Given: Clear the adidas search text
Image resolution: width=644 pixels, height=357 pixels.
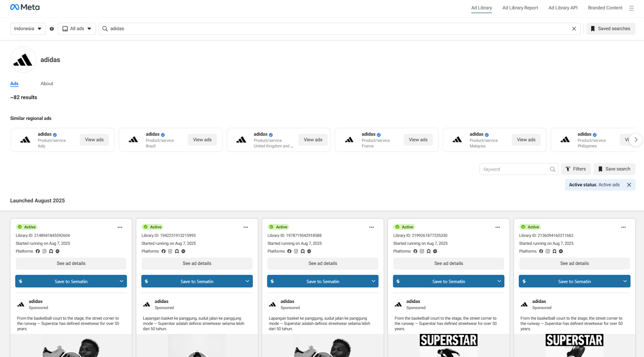Looking at the screenshot, I should coord(574,29).
